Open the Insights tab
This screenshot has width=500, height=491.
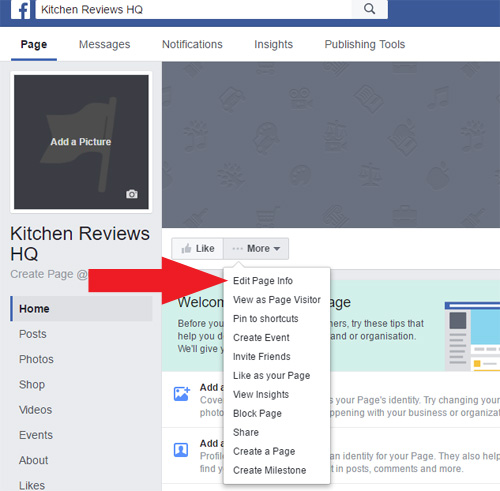coord(273,44)
